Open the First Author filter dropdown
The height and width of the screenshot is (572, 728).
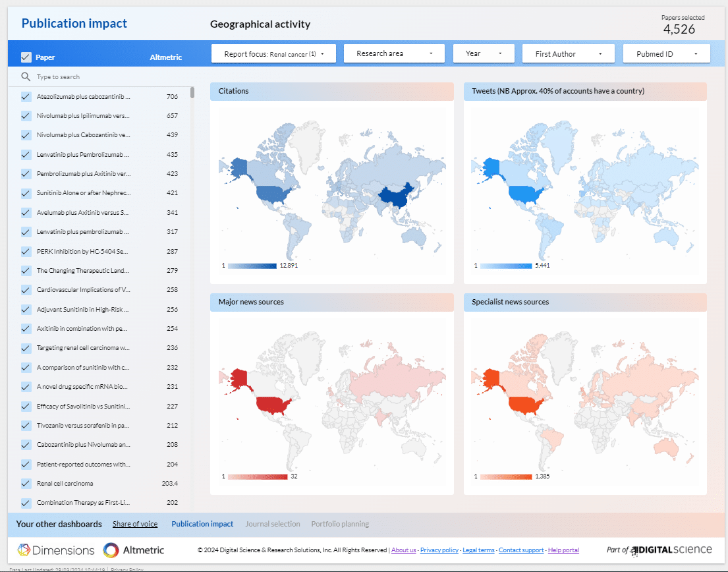tap(568, 54)
